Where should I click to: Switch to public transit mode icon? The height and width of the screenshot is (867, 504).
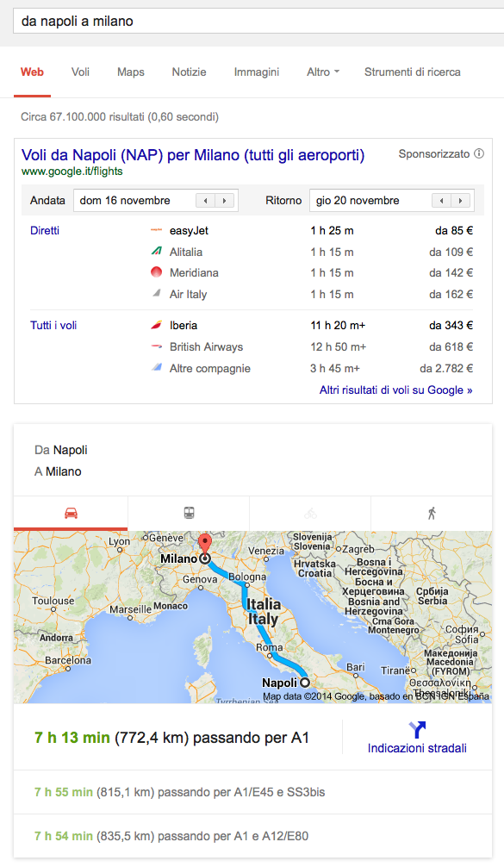pyautogui.click(x=189, y=513)
